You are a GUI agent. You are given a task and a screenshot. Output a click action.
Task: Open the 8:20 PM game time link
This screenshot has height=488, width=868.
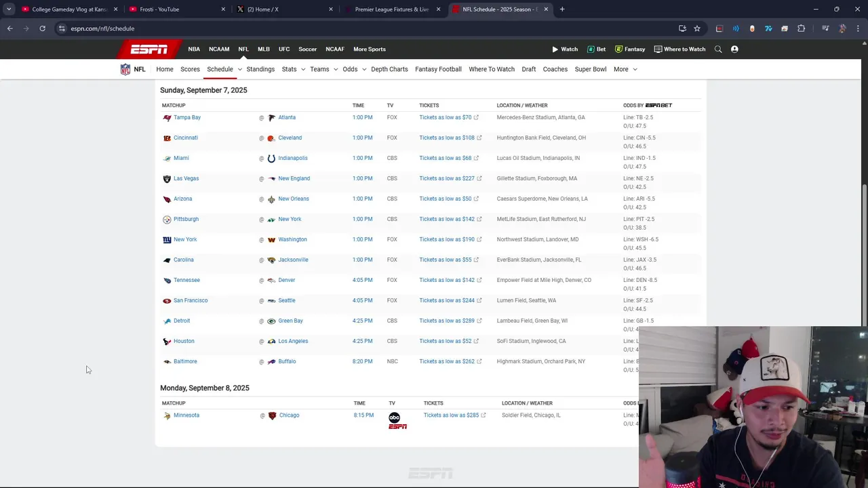362,361
